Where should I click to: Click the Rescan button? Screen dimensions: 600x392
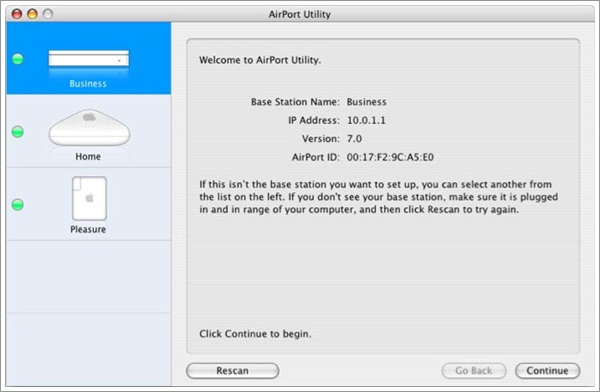pyautogui.click(x=232, y=371)
